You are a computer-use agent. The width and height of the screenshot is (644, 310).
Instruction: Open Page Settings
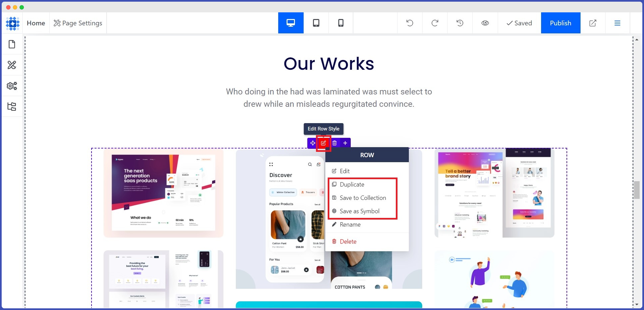click(78, 23)
